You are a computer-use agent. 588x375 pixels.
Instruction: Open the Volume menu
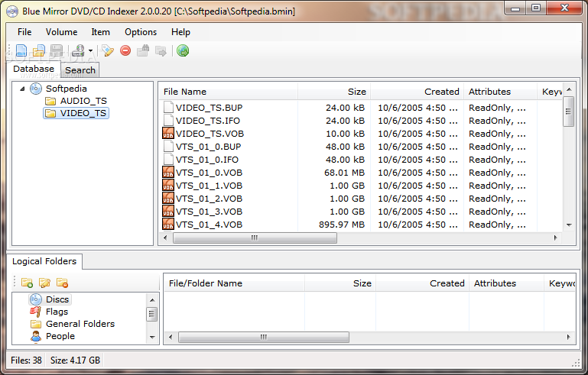tap(61, 32)
